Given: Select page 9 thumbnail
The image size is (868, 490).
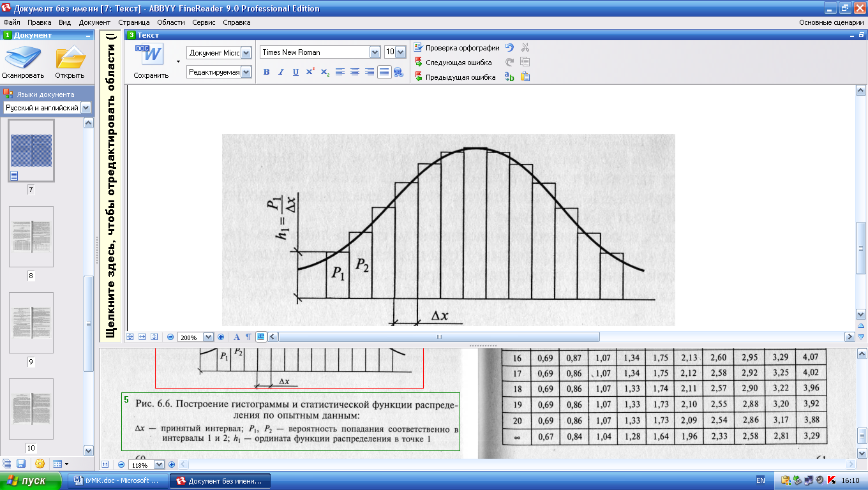Looking at the screenshot, I should pyautogui.click(x=31, y=323).
